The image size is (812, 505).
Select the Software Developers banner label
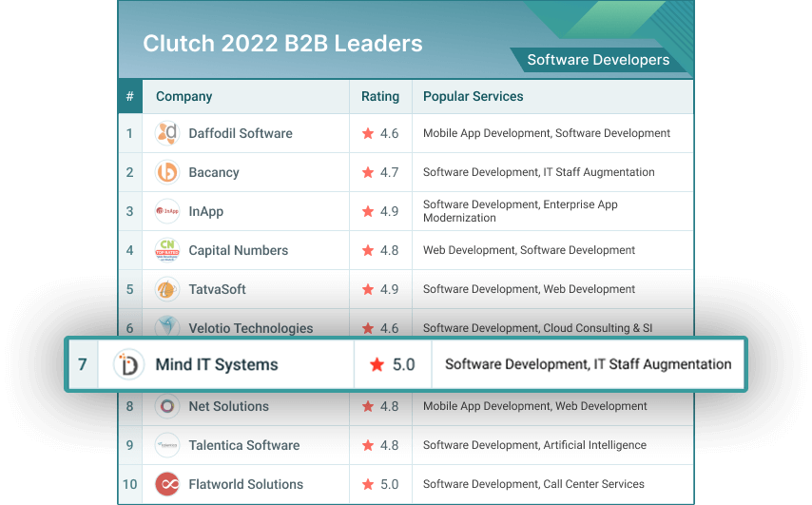click(598, 60)
